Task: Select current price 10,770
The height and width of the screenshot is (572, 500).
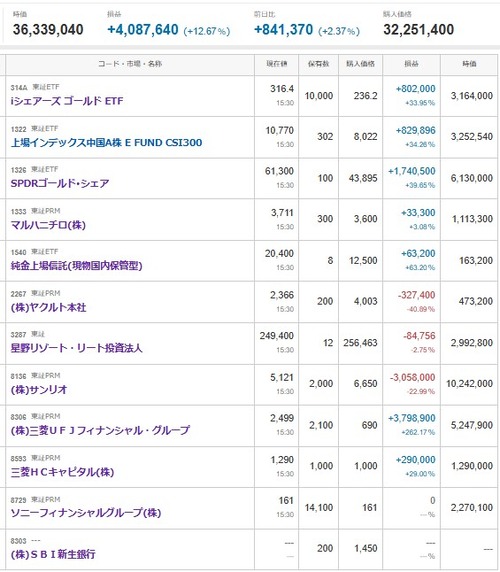Action: click(x=279, y=130)
